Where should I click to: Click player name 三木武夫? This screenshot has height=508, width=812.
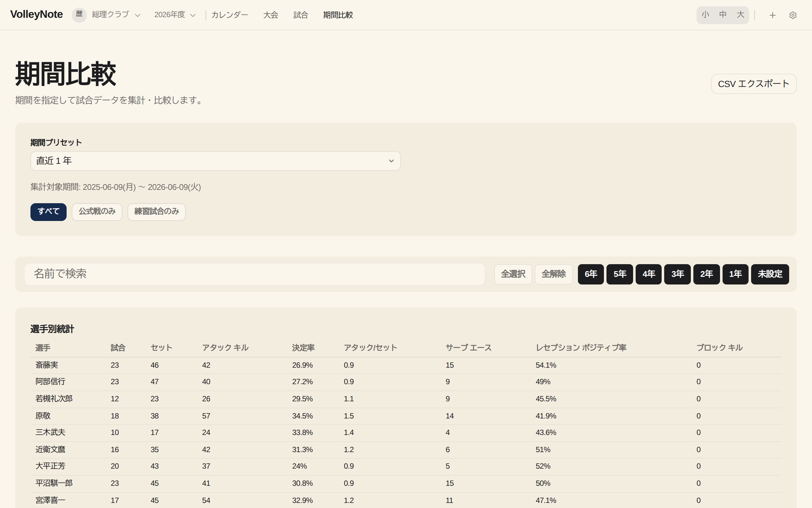click(50, 432)
